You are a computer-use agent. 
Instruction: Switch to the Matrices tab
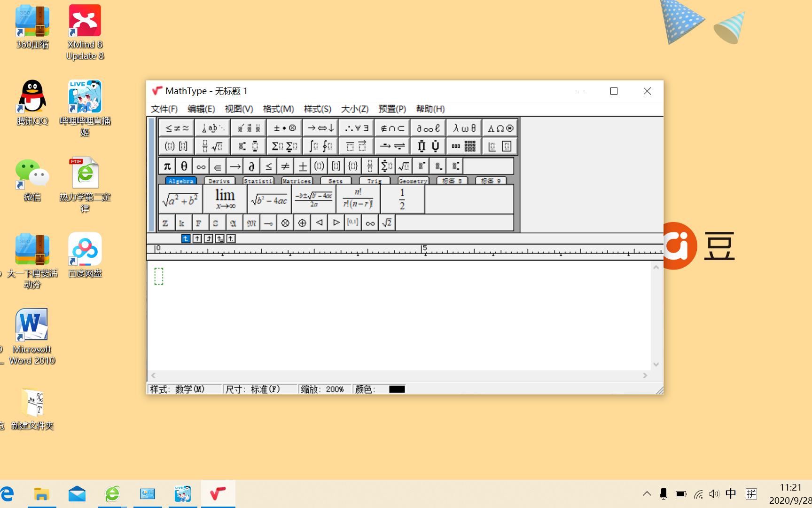click(297, 181)
